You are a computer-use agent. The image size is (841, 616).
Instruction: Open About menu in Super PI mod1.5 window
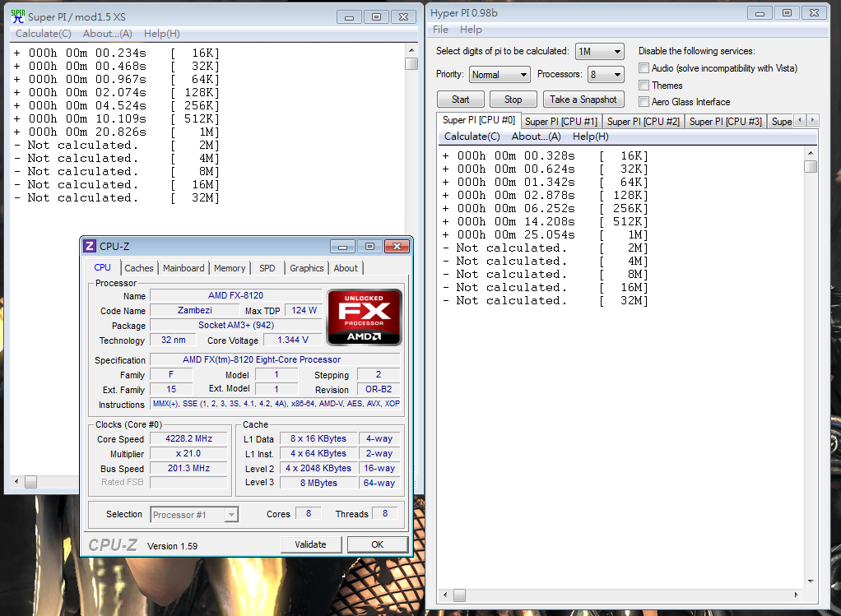(107, 34)
